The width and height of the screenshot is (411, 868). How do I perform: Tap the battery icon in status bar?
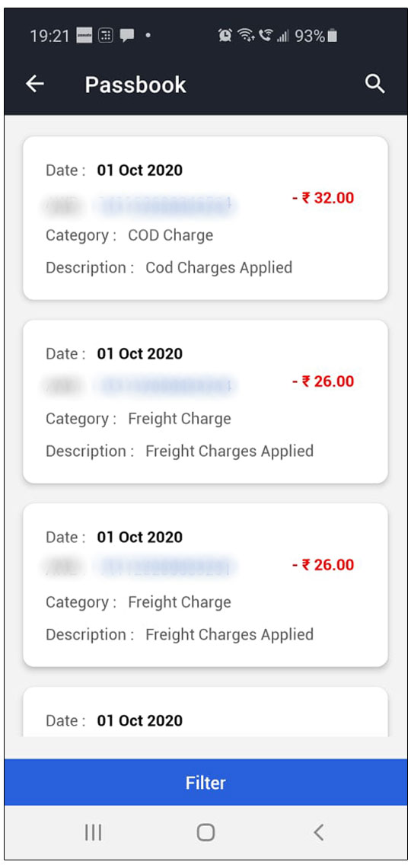[332, 36]
